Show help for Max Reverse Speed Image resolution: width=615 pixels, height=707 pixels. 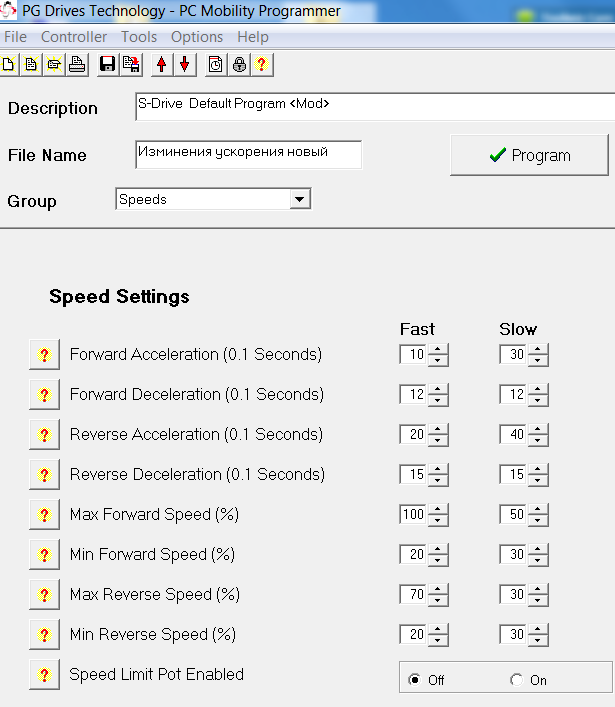coord(43,595)
